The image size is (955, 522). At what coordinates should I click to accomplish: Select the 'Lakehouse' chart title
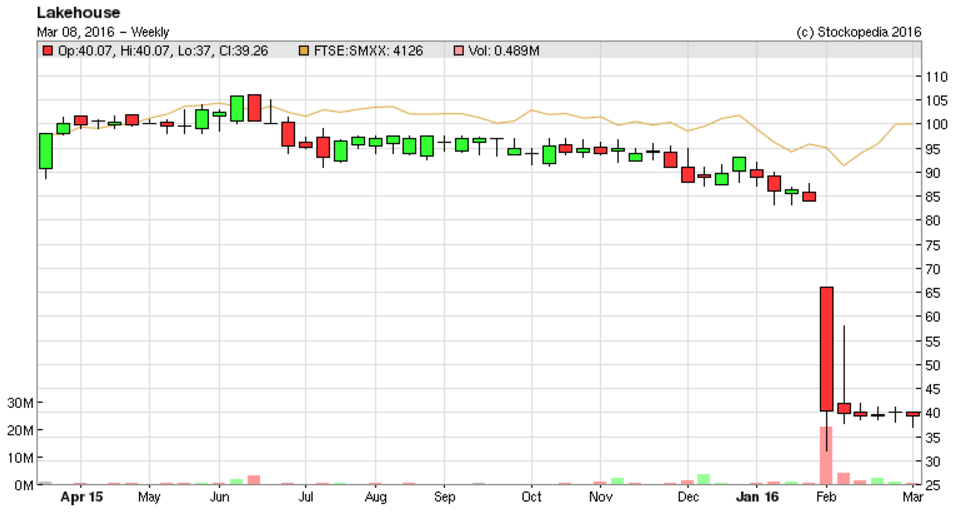[79, 12]
